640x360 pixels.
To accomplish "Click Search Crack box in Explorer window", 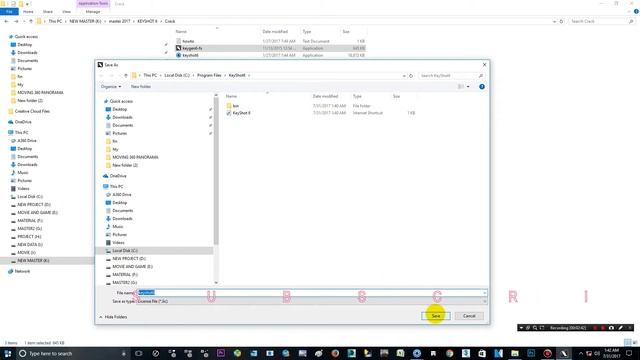I will tap(601, 21).
